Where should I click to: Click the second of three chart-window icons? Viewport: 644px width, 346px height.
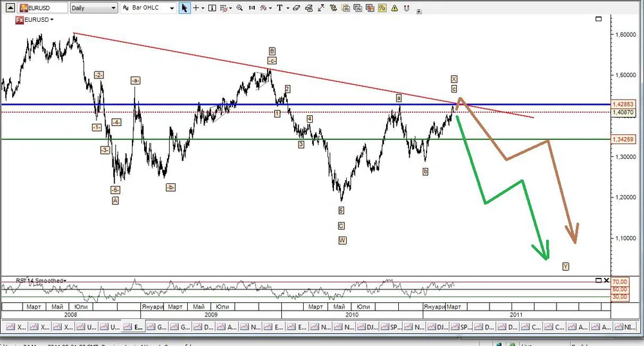click(358, 8)
